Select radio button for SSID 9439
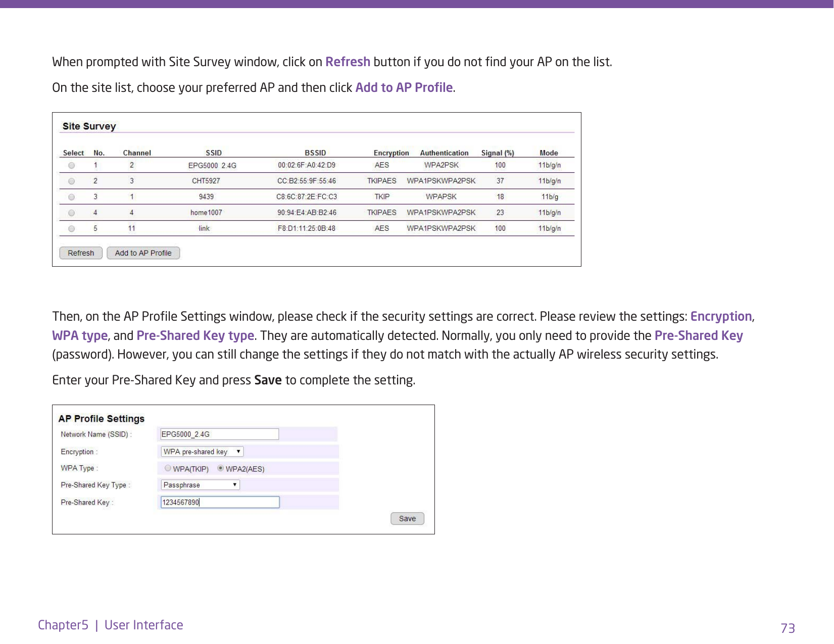Viewport: 834px width, 644px height. click(x=72, y=197)
